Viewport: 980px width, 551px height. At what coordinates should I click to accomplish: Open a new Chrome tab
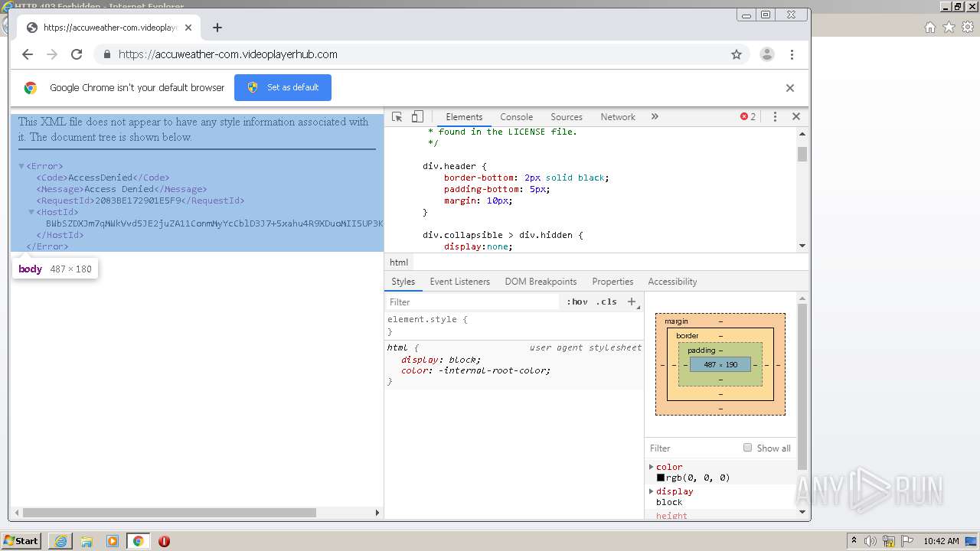pyautogui.click(x=217, y=28)
